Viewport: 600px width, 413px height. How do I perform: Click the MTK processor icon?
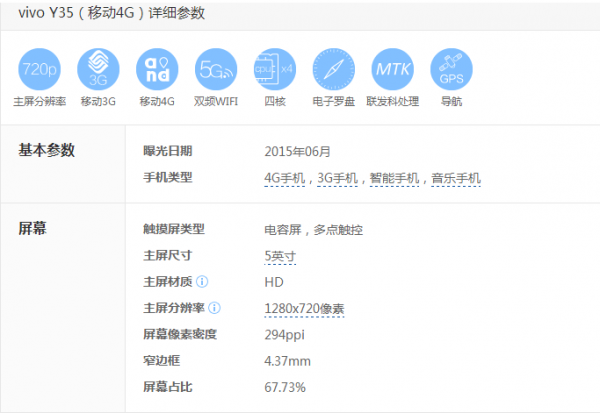point(393,69)
